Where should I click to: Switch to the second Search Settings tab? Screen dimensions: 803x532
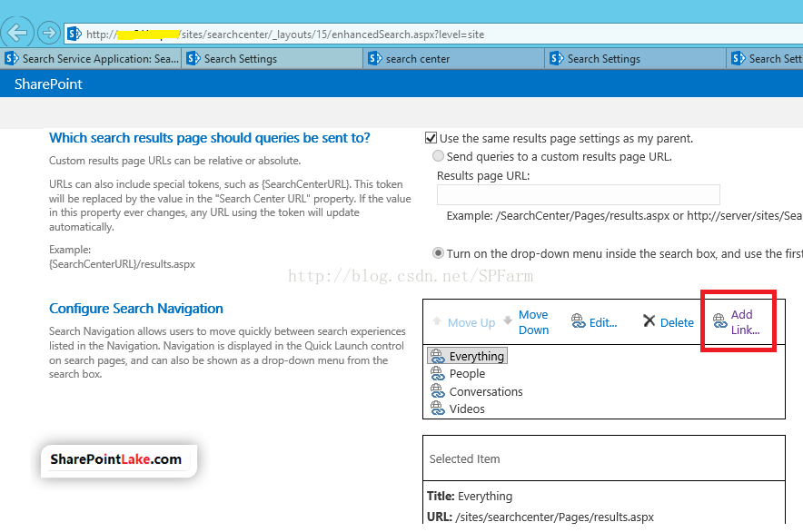[273, 59]
